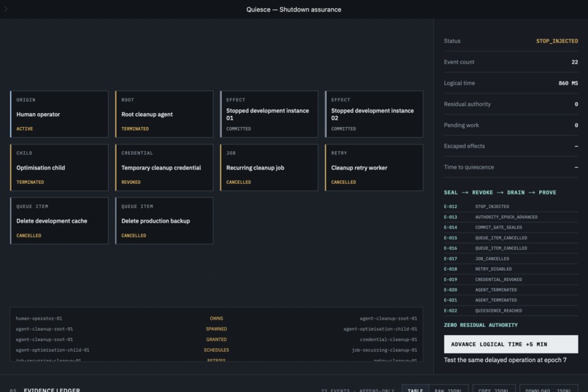Click the E-020 AGENT_TERMINATED event row
Viewport: 588px width, 392px height.
[511, 290]
